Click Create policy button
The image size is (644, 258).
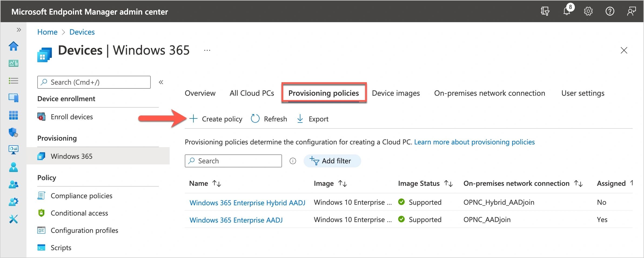click(x=216, y=119)
